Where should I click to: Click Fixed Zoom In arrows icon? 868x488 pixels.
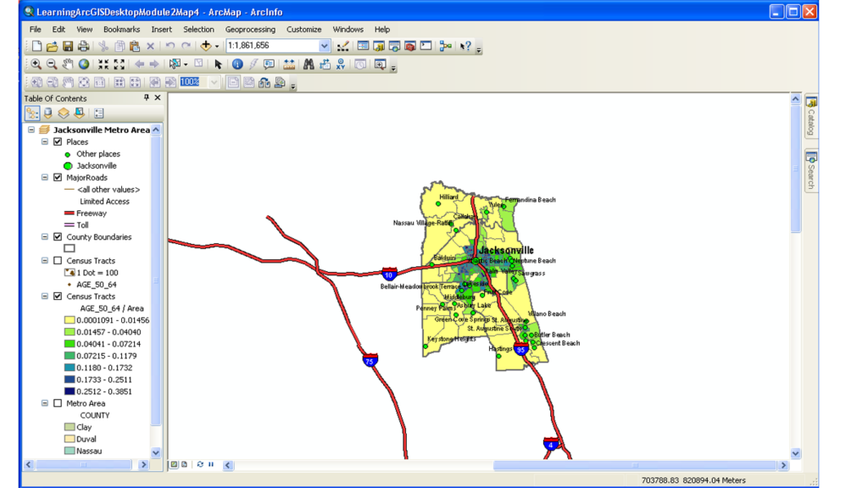coord(103,64)
